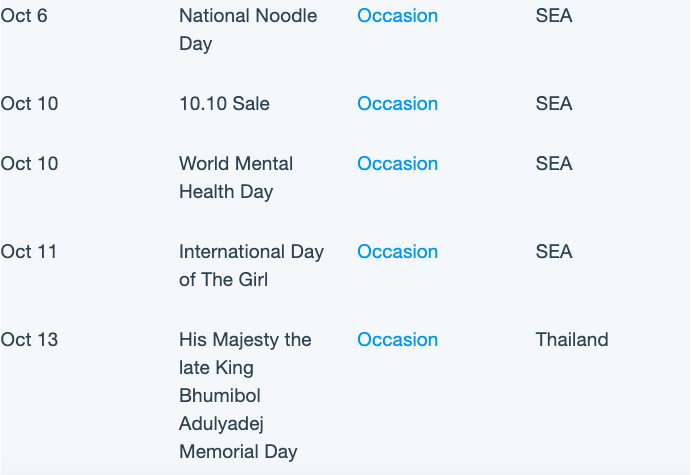
Task: Click the Oct 11 date cell
Action: pyautogui.click(x=29, y=252)
